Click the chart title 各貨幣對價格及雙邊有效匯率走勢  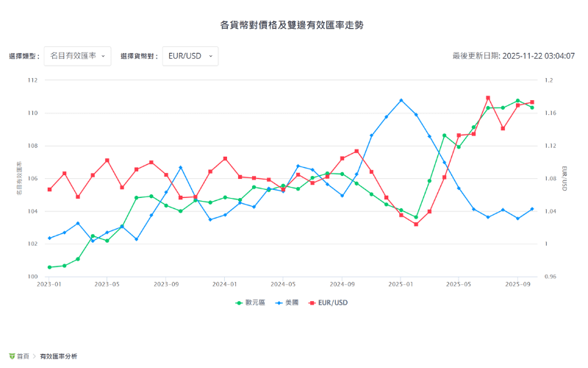point(292,25)
